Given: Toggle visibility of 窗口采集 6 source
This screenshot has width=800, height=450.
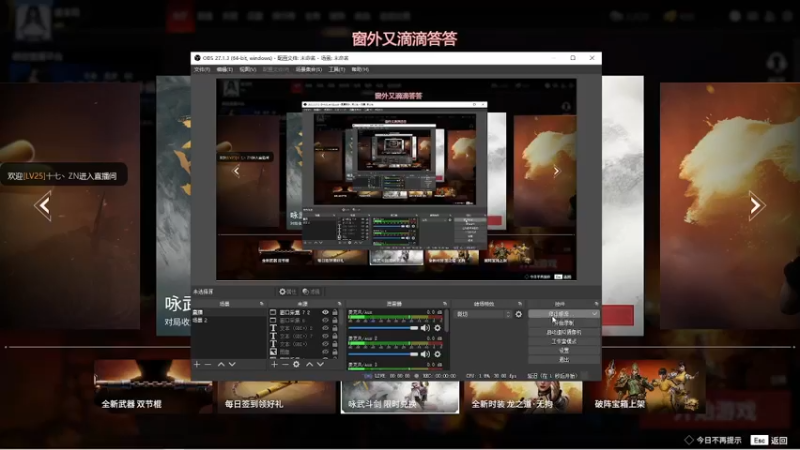Looking at the screenshot, I should point(326,320).
